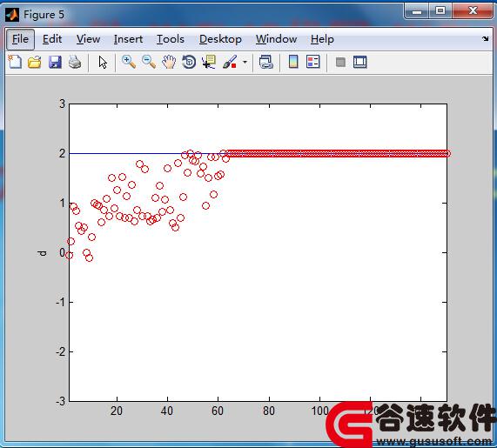Open the Help menu
Viewport: 497px width, 448px height.
322,39
